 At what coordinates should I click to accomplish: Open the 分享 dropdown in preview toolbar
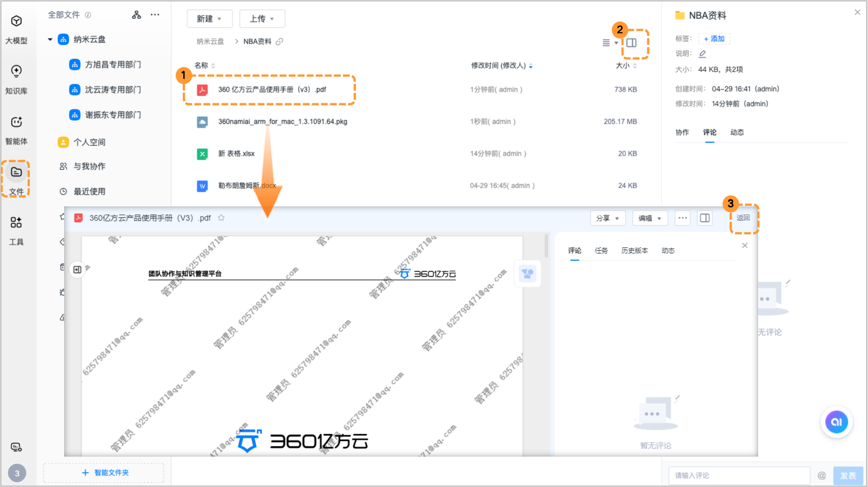(x=608, y=218)
